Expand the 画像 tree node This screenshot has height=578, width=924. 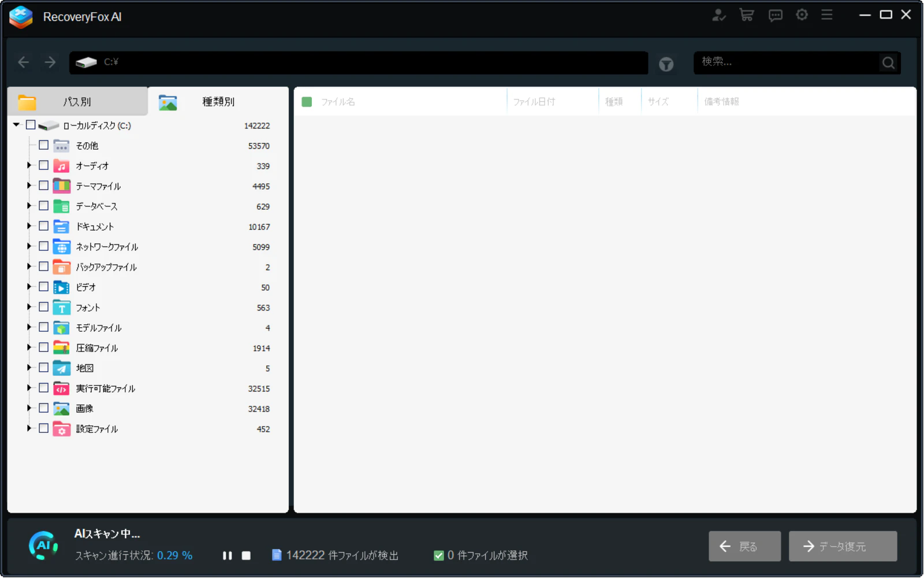point(29,409)
